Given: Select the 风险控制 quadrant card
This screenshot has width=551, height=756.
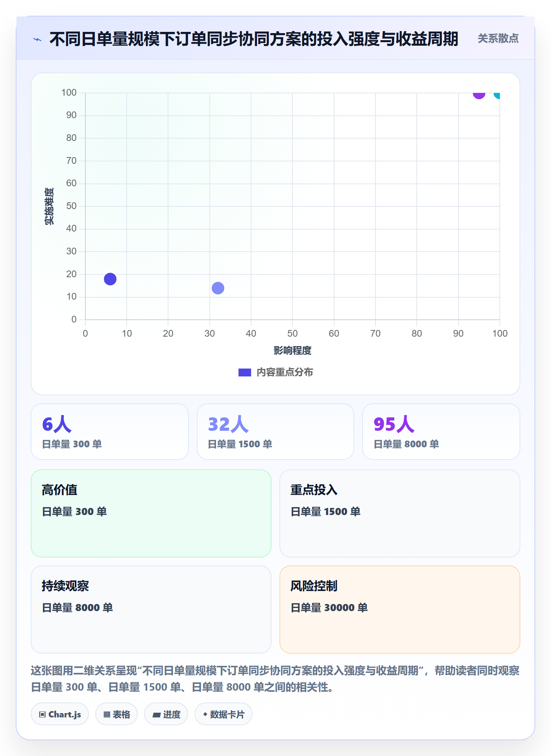Looking at the screenshot, I should pos(400,610).
